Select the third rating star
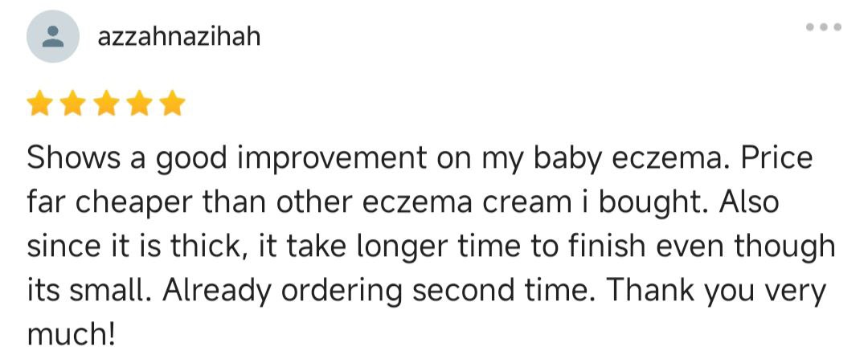This screenshot has height=363, width=868. [106, 104]
